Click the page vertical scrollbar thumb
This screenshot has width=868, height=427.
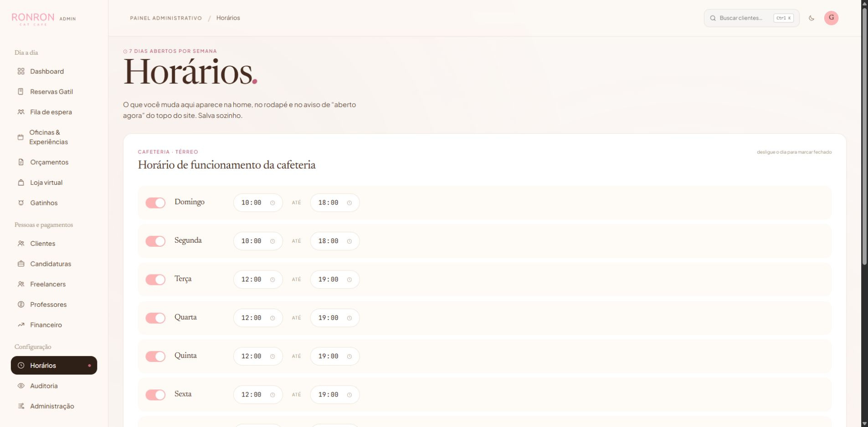[864, 137]
